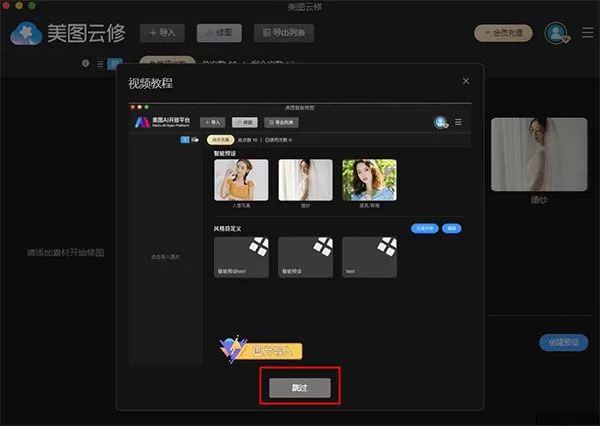This screenshot has height=426, width=600.
Task: Switch to list view icon in main window
Action: pos(100,64)
